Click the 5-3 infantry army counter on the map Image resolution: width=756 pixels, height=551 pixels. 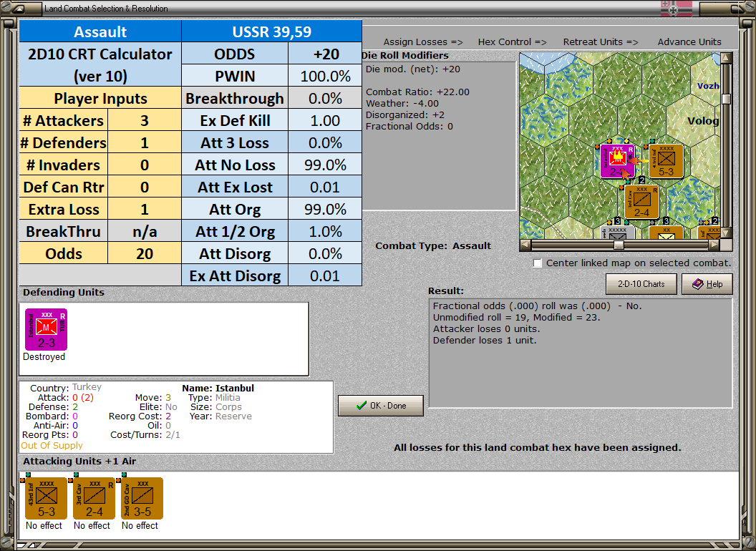point(666,161)
